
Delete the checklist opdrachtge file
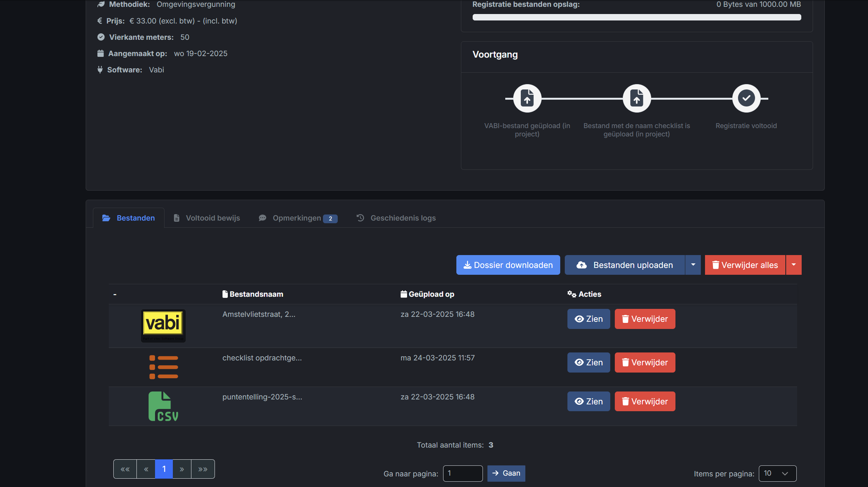(645, 362)
